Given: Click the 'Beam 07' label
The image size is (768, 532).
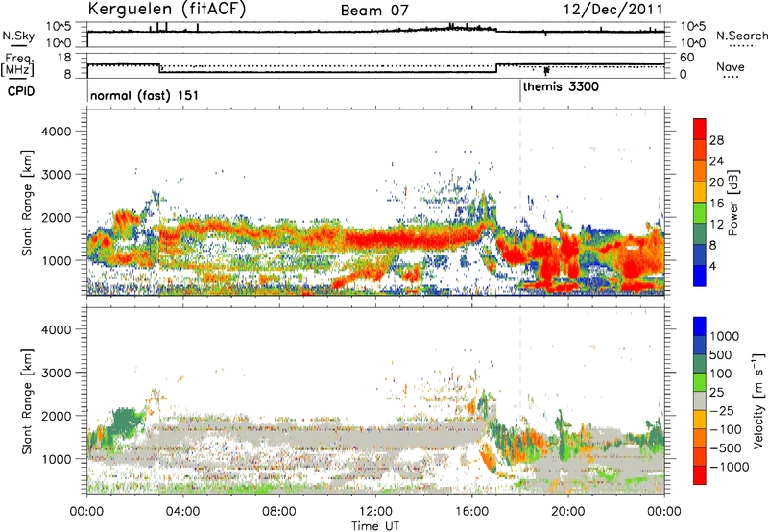Looking at the screenshot, I should 374,11.
